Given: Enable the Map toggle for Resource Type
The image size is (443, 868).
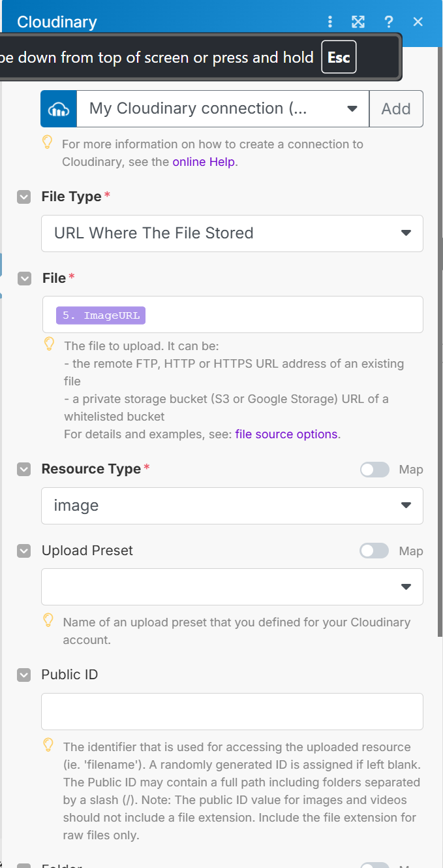Looking at the screenshot, I should click(x=374, y=470).
